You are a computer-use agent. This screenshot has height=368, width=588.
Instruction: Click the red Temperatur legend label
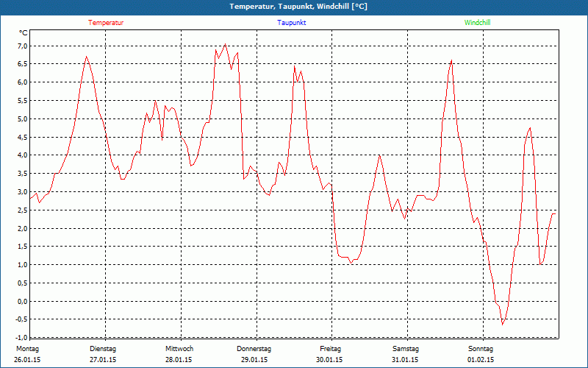pos(106,23)
